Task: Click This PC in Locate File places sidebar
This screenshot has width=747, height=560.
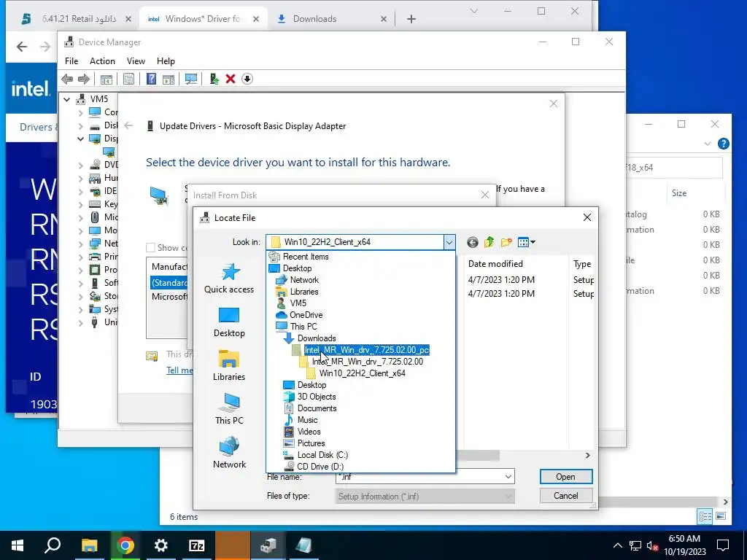Action: [x=229, y=409]
